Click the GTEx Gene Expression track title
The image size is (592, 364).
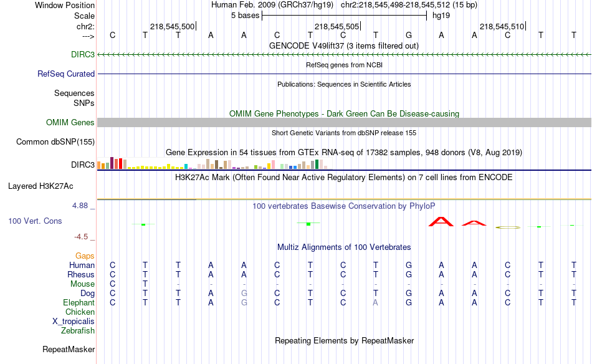click(x=344, y=153)
